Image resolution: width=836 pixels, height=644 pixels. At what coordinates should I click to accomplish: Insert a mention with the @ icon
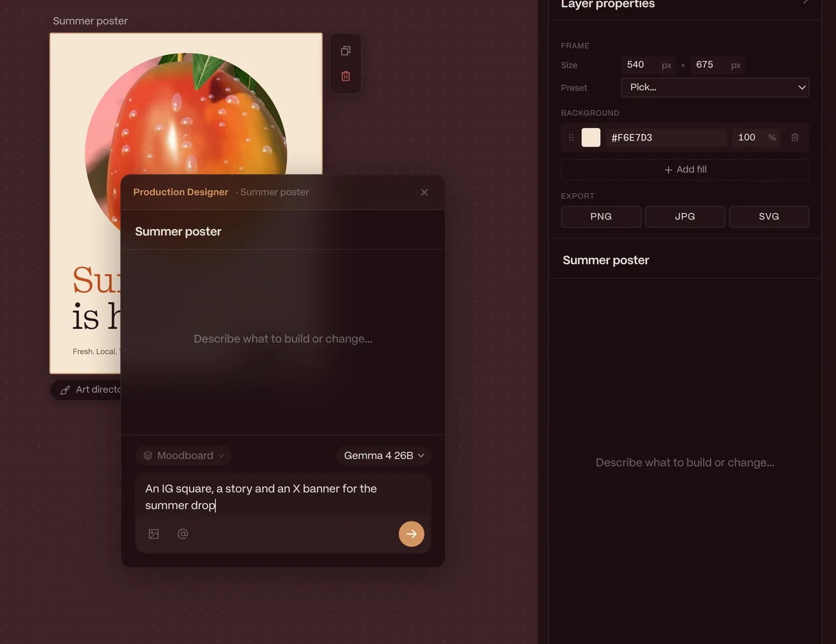tap(183, 534)
